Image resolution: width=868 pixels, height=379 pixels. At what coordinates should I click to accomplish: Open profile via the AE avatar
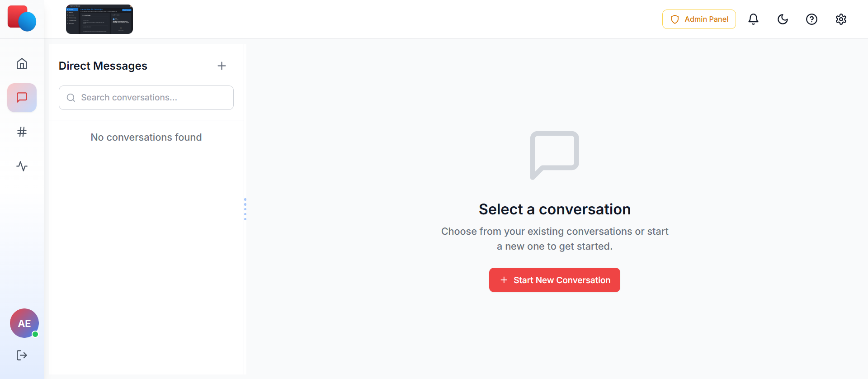click(24, 323)
